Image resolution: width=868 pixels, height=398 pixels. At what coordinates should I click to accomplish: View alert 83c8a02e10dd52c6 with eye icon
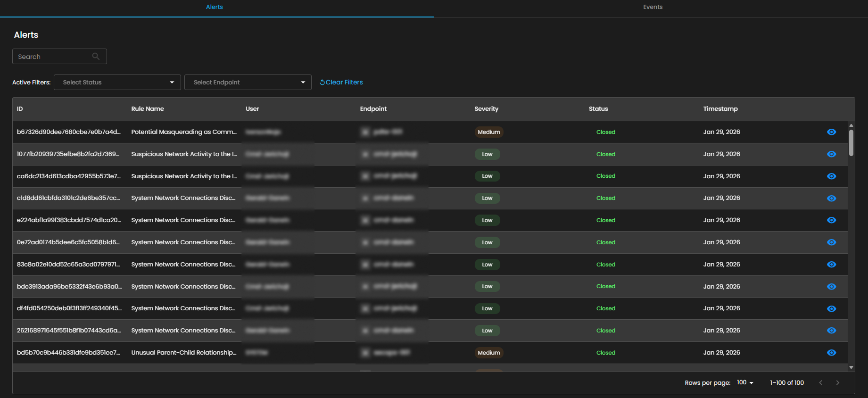(831, 265)
